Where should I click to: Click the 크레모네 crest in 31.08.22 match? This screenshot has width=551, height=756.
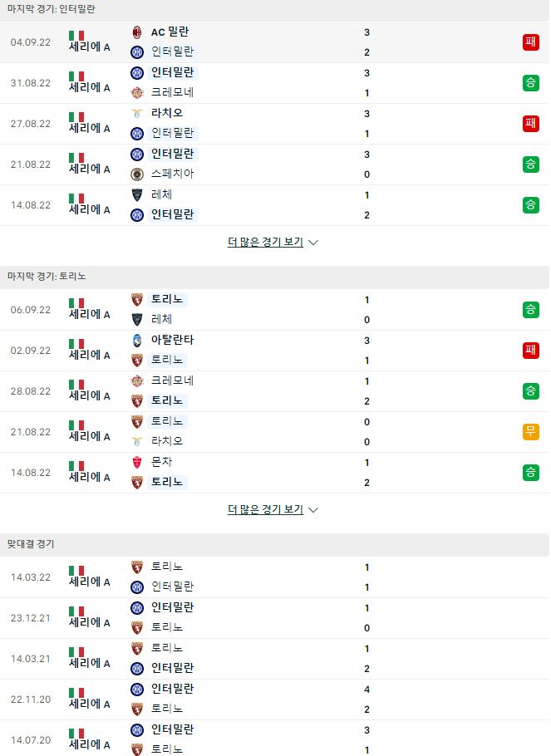coord(137,92)
